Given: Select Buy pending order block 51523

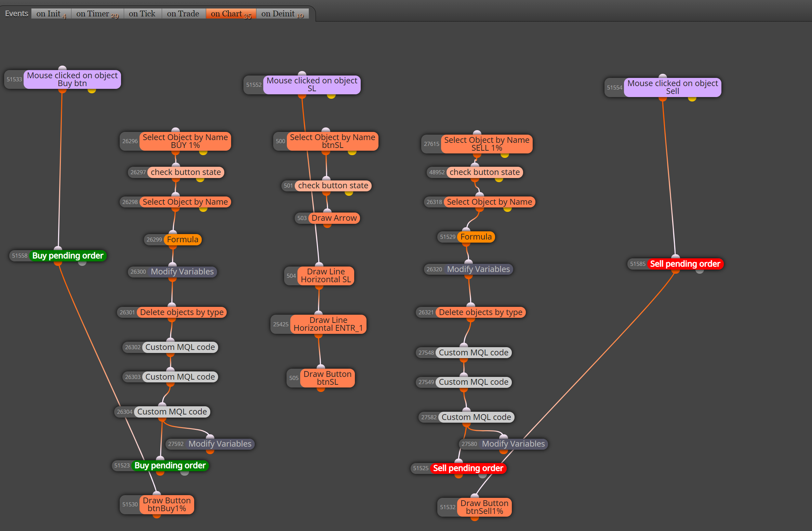Looking at the screenshot, I should [170, 465].
